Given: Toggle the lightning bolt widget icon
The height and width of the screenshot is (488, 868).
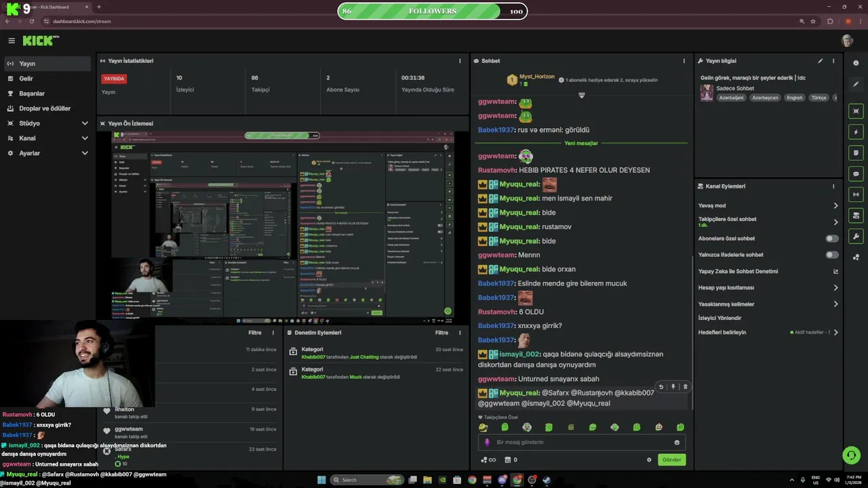Looking at the screenshot, I should pyautogui.click(x=856, y=132).
